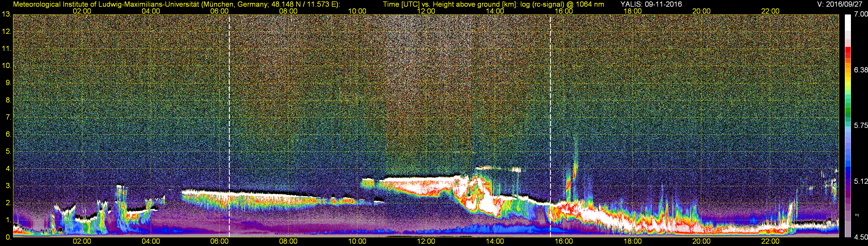Viewport: 868px width, 246px height.
Task: Click the 16:00 label on the bottom time axis
Action: [564, 241]
